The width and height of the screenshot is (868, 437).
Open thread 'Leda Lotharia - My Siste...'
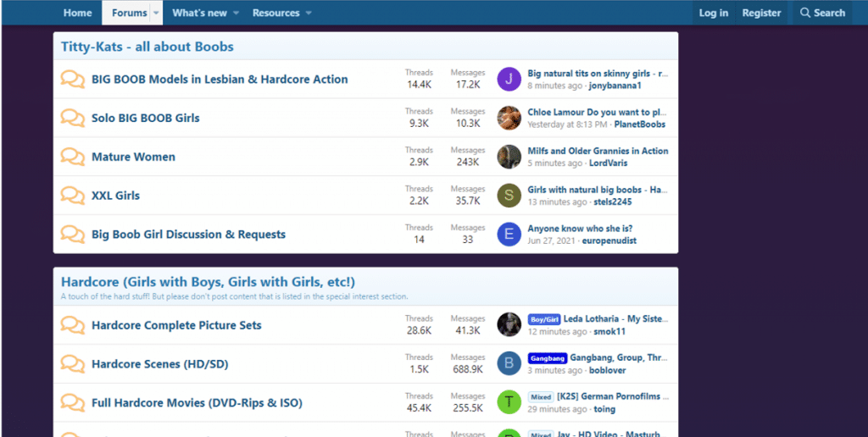pos(616,318)
